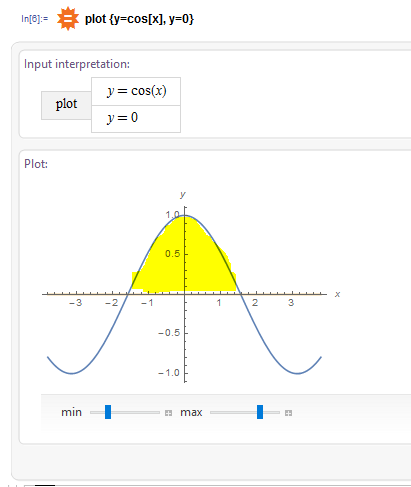Click the 'min' slider label

coord(71,412)
